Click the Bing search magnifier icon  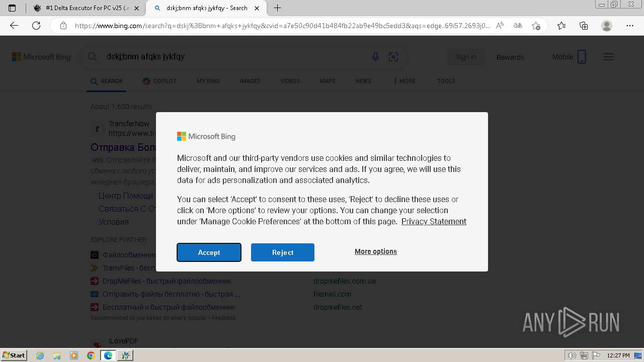(x=93, y=57)
